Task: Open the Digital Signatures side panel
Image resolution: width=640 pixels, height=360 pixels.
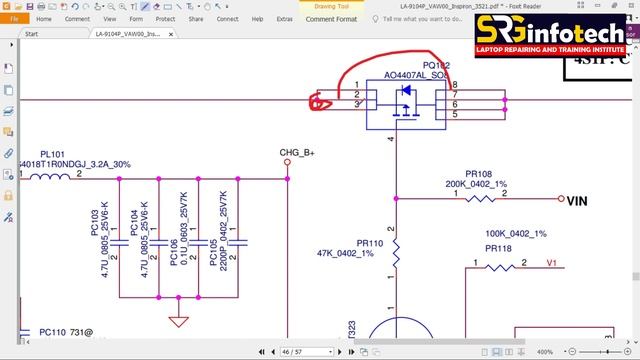Action: tap(8, 217)
